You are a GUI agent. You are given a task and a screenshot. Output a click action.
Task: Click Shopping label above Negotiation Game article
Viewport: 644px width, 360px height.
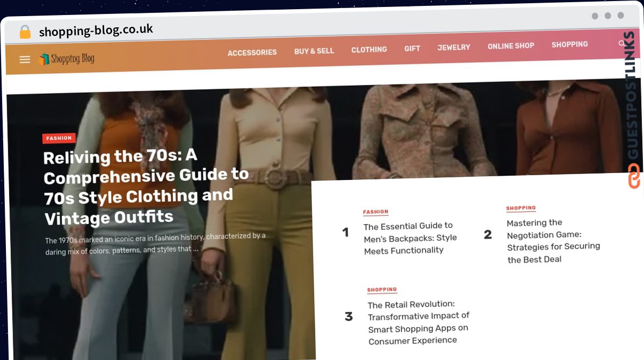click(521, 208)
